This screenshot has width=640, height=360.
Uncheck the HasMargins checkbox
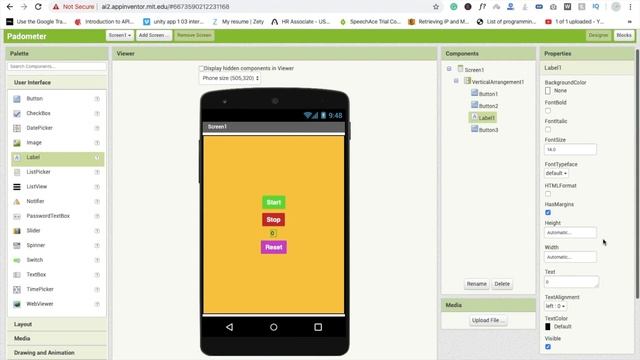point(548,212)
